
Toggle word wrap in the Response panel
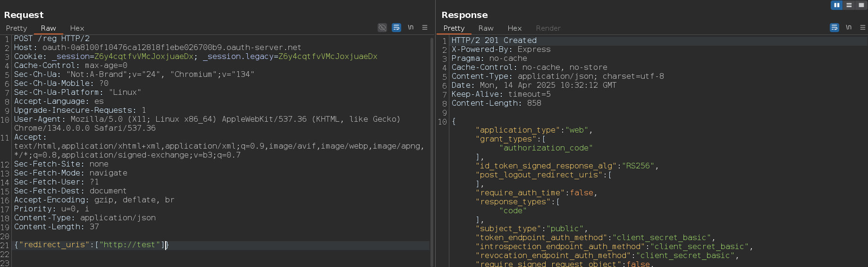pos(834,28)
